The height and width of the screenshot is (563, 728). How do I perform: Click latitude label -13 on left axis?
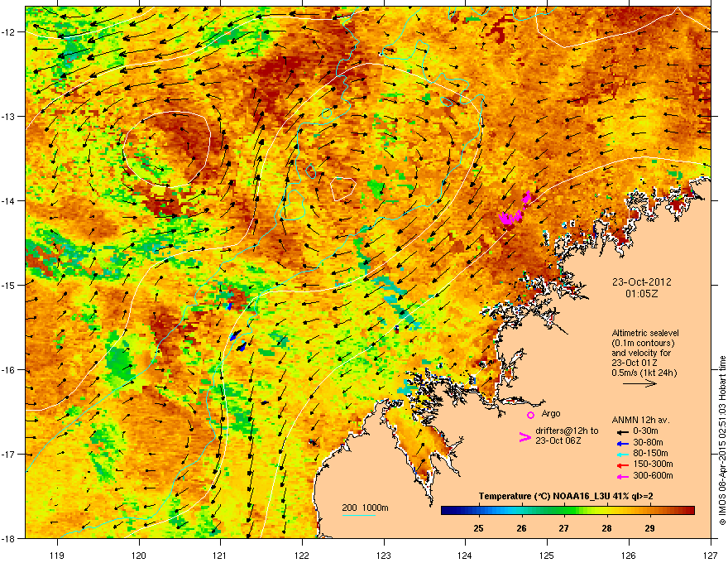[x=9, y=116]
